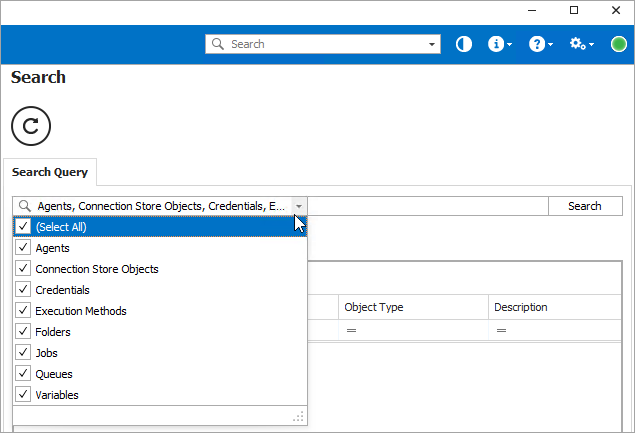Image resolution: width=635 pixels, height=433 pixels.
Task: Click the green status indicator
Action: 619,44
